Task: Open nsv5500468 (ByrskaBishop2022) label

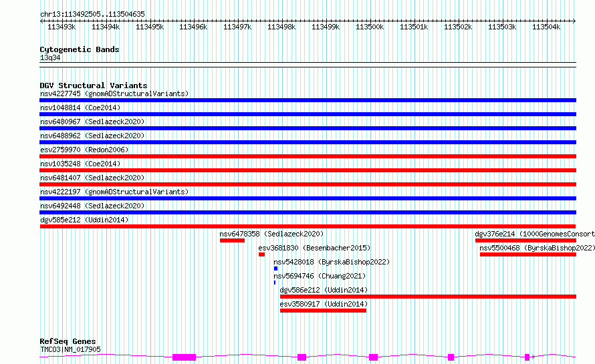Action: pos(537,248)
